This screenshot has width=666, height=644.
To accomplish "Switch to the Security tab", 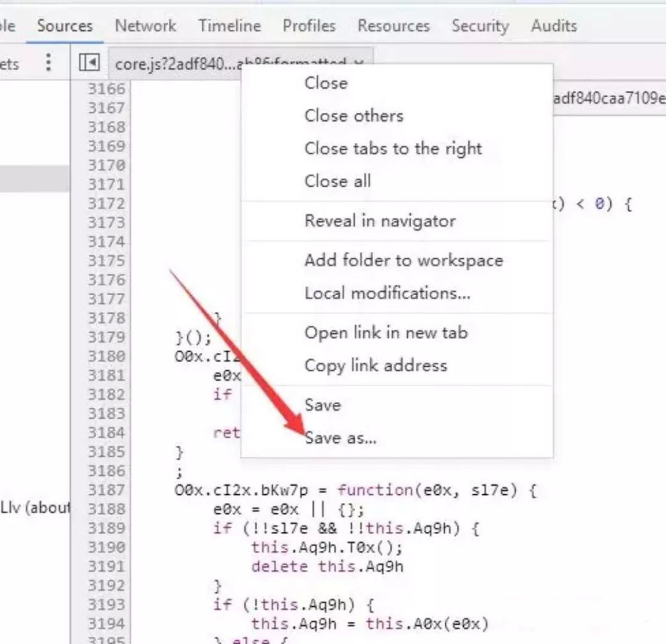I will tap(480, 26).
